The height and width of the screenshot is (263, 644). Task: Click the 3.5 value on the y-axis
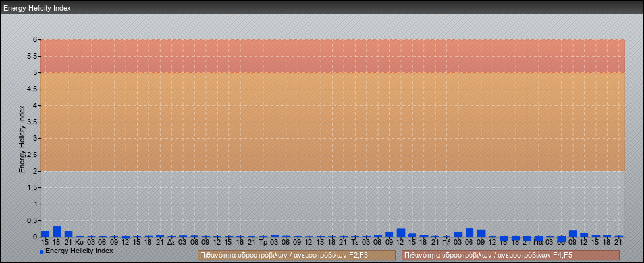(x=33, y=122)
